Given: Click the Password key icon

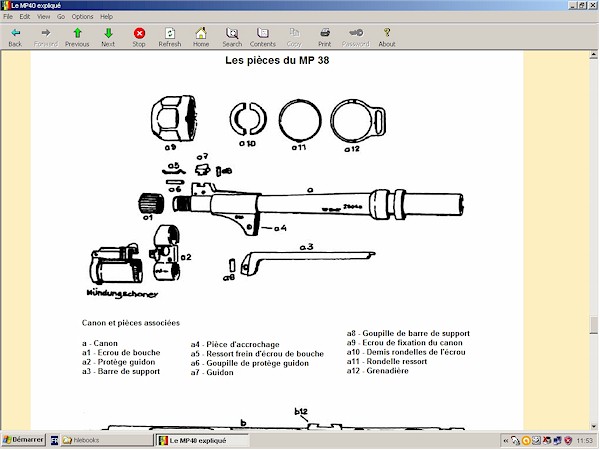Looking at the screenshot, I should point(356,33).
